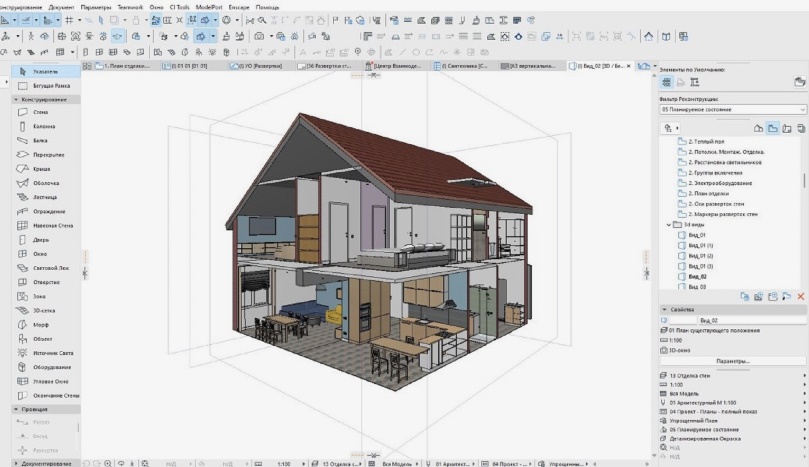Click 04 Проект in the bottom status bar
This screenshot has height=467, width=809.
coord(509,464)
